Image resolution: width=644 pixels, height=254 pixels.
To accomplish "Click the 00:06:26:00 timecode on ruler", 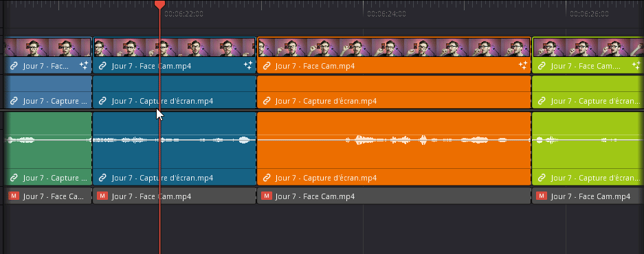I will click(x=590, y=14).
